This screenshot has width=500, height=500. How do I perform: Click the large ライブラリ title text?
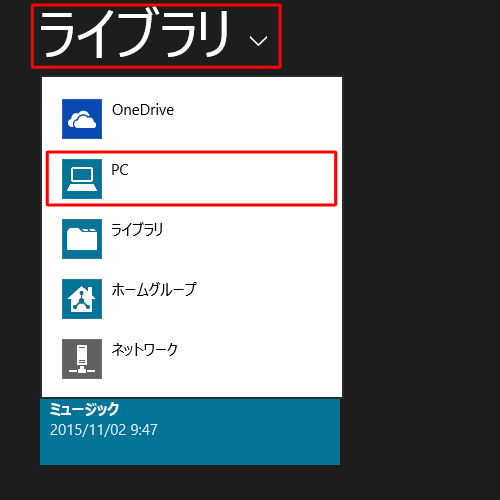134,33
